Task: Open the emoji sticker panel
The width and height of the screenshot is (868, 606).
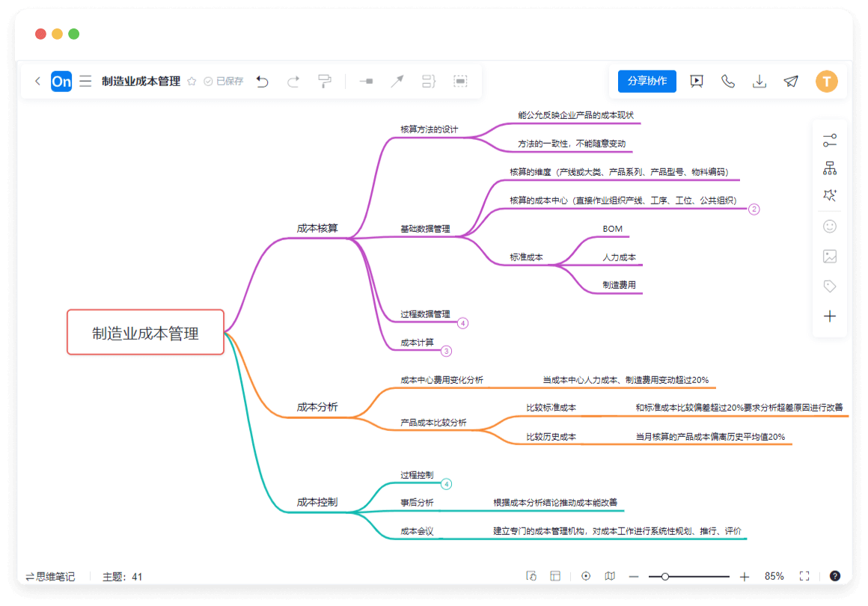Action: click(829, 226)
